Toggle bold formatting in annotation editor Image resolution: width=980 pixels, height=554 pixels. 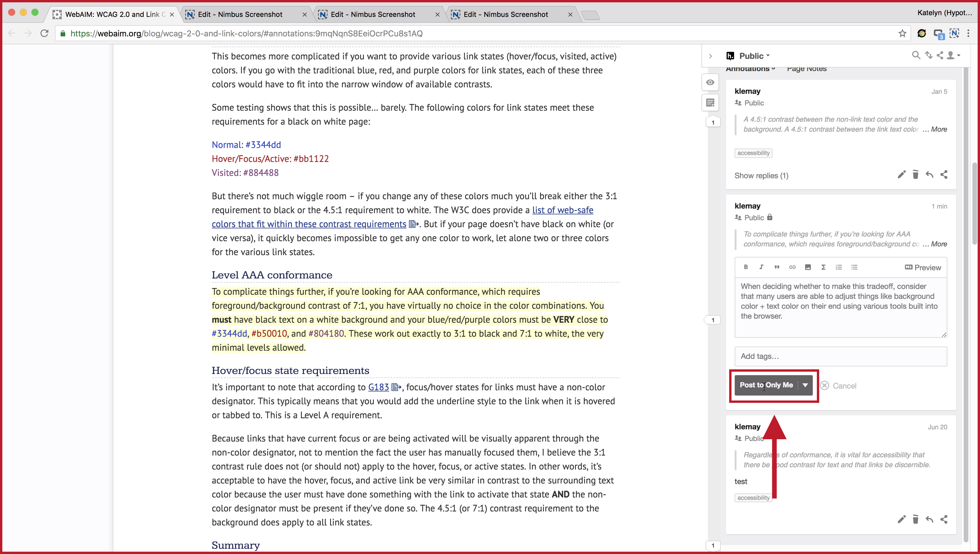[x=746, y=267]
